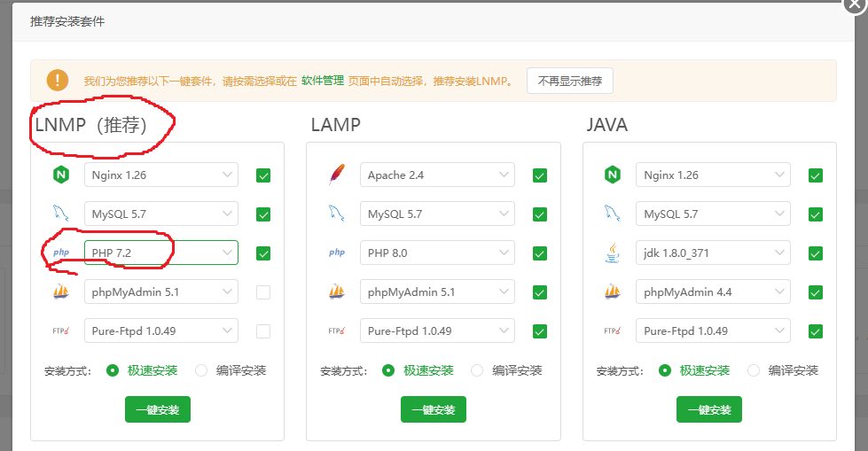Click 一键安装 button under LAMP

(434, 409)
